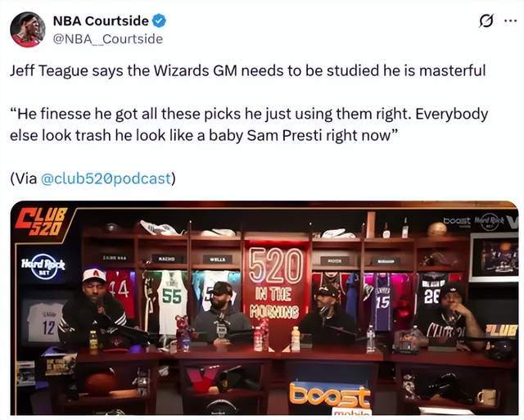Click the Club 520 logo in video
This screenshot has width=524, height=420.
pos(42,222)
